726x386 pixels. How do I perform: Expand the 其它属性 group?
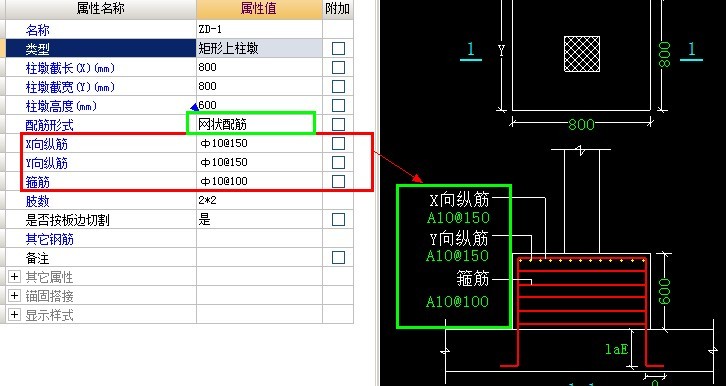14,277
